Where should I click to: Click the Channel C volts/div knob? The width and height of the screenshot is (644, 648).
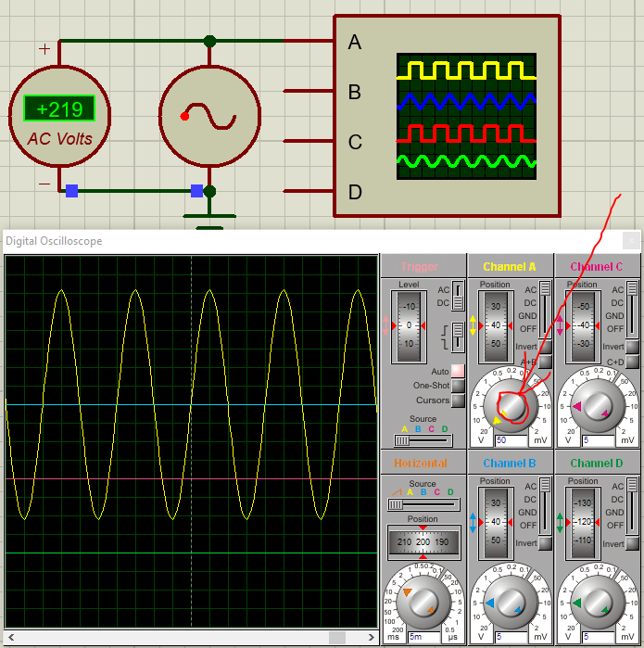click(598, 406)
